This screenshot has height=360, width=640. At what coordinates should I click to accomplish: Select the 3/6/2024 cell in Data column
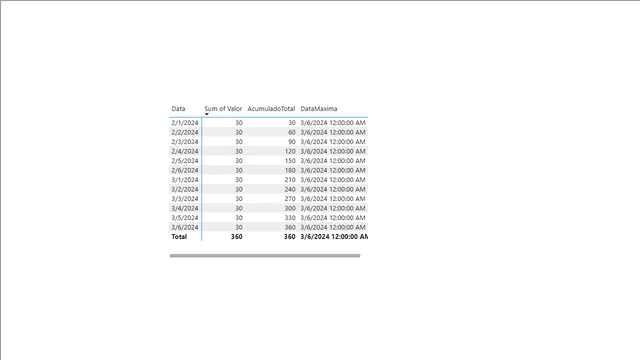click(184, 227)
